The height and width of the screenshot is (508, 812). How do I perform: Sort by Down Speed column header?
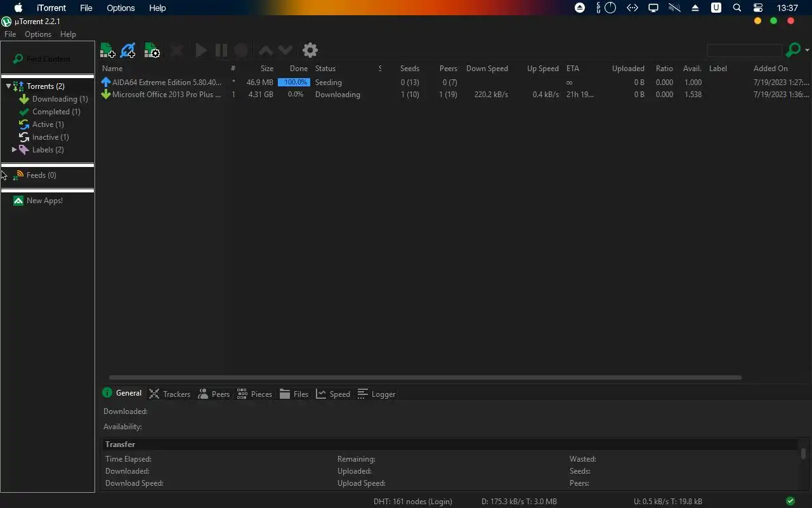coord(487,69)
